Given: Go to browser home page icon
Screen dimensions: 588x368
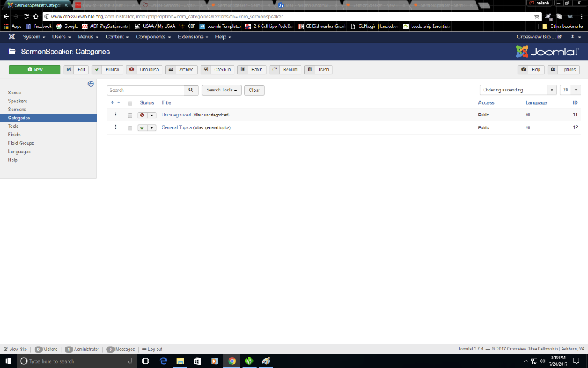Looking at the screenshot, I should [35, 16].
